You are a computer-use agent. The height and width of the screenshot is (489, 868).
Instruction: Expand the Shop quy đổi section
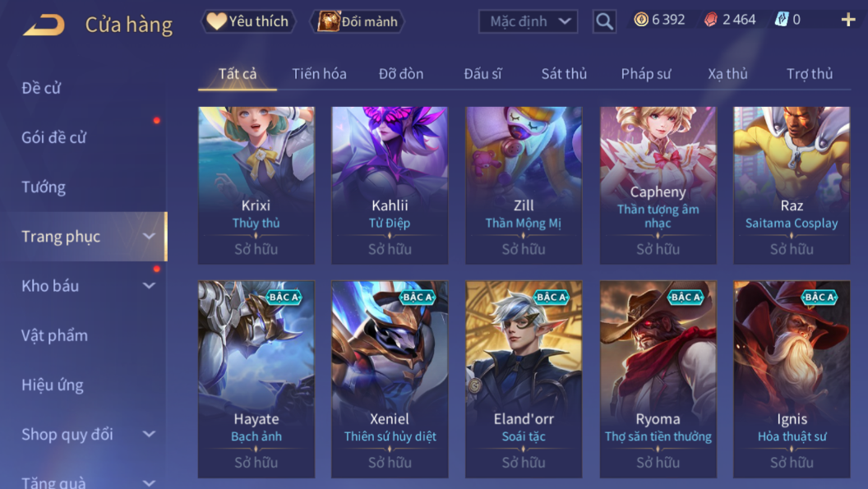pos(149,434)
